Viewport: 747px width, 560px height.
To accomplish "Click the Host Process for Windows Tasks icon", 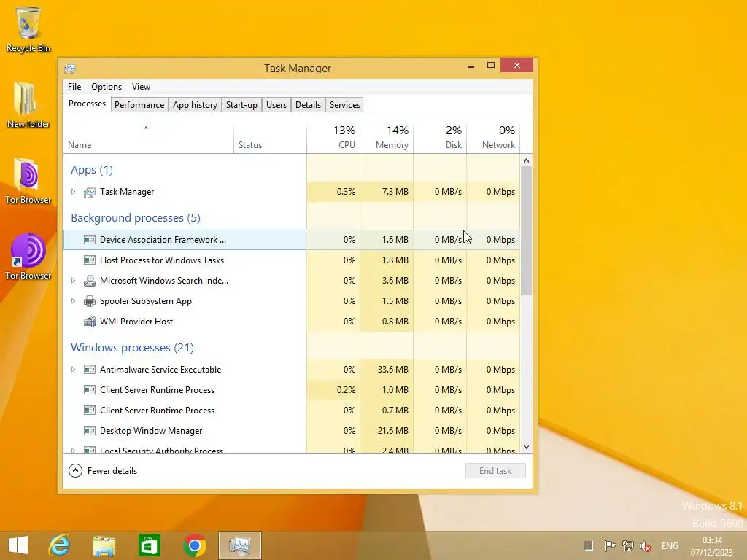I will tap(89, 260).
